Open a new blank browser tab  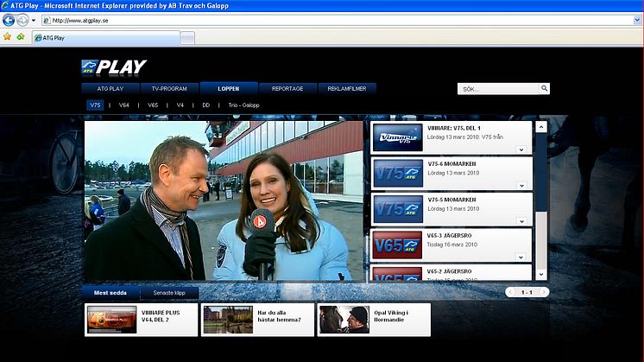pos(187,38)
